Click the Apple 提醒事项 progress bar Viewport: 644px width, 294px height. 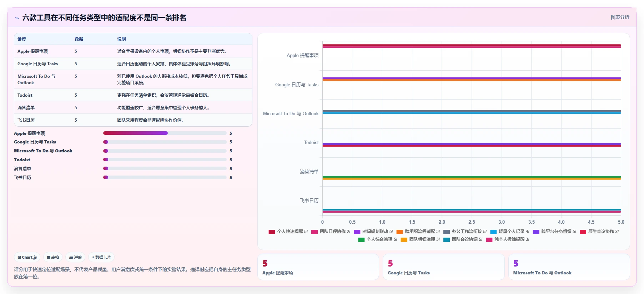click(x=165, y=133)
